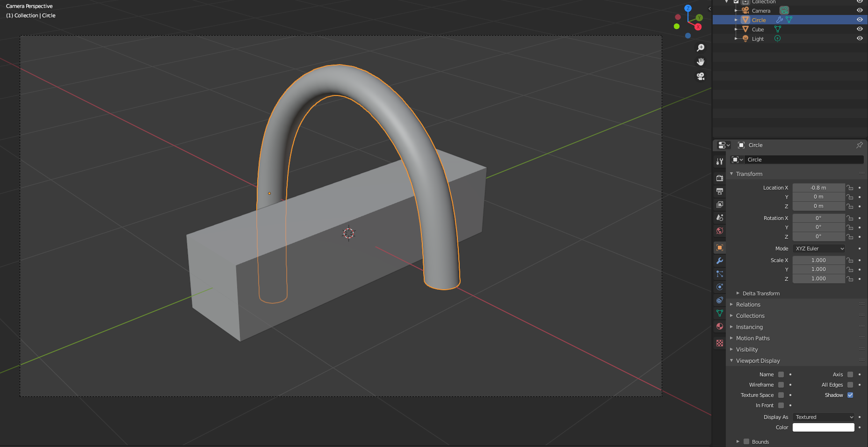The image size is (868, 447).
Task: Open the Display As Textured dropdown
Action: click(824, 417)
